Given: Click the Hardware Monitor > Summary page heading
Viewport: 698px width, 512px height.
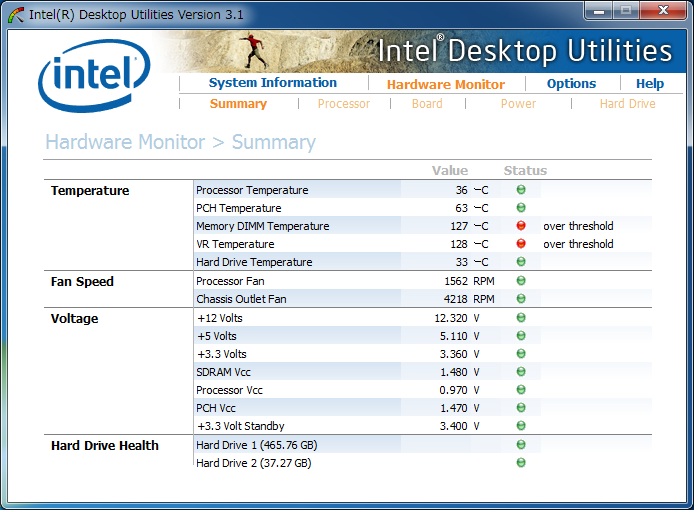Looking at the screenshot, I should click(x=180, y=142).
